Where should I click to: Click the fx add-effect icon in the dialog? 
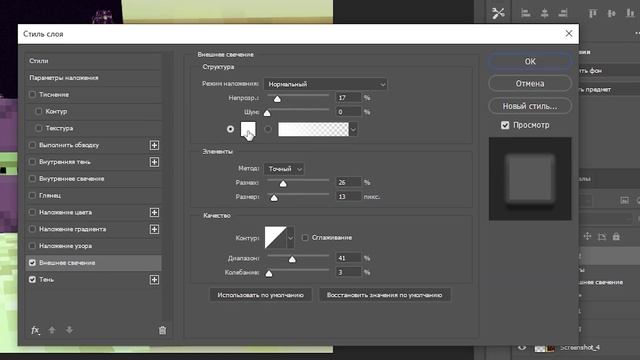pos(36,330)
